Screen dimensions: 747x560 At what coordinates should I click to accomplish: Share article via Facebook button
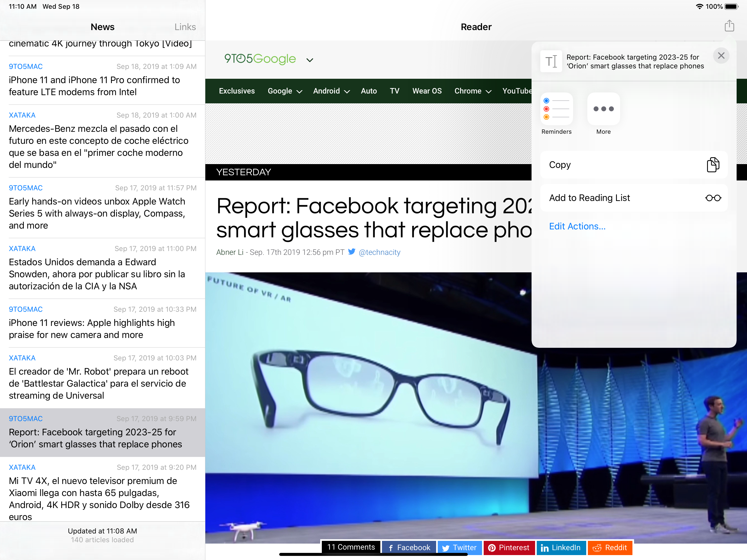tap(409, 547)
